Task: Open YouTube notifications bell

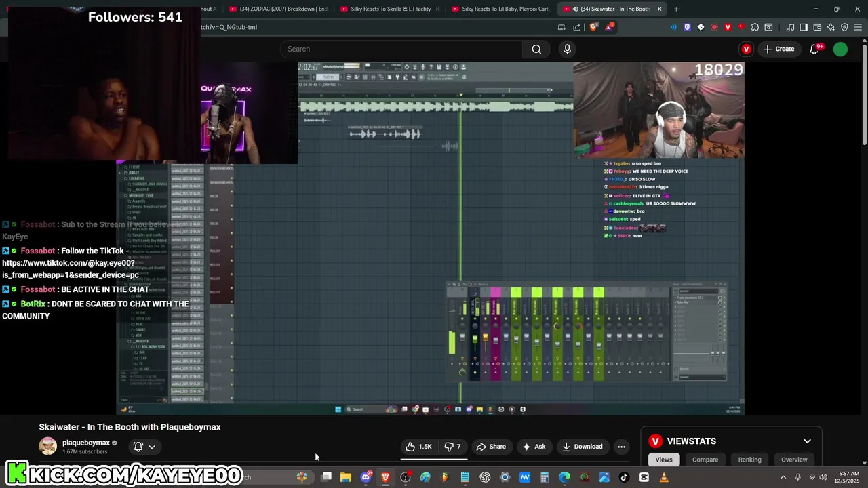Action: 815,49
